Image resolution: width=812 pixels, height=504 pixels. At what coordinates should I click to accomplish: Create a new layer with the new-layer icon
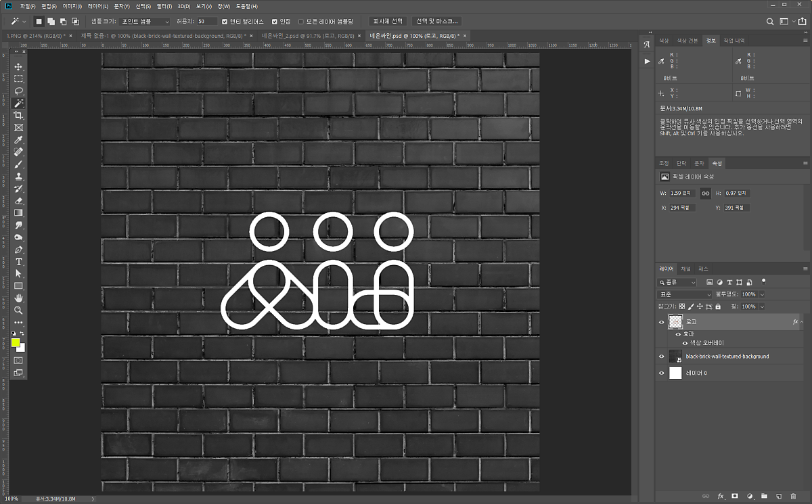tap(779, 497)
